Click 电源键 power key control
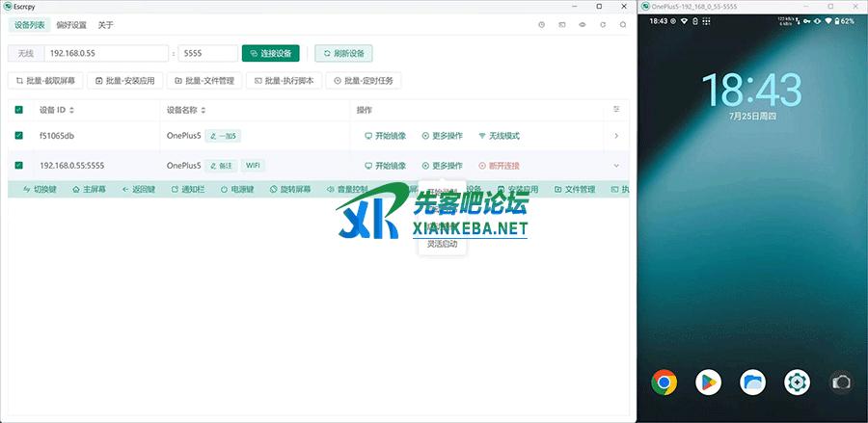 [x=237, y=190]
